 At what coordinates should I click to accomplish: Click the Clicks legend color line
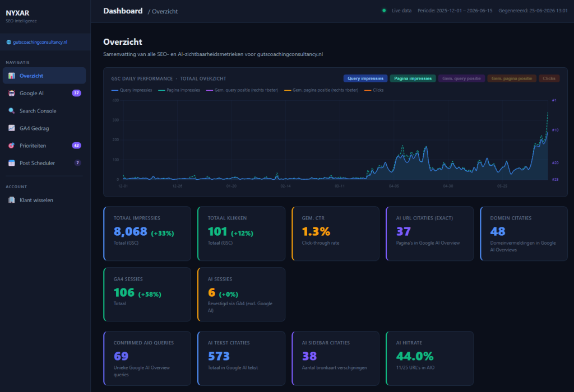tap(368, 90)
